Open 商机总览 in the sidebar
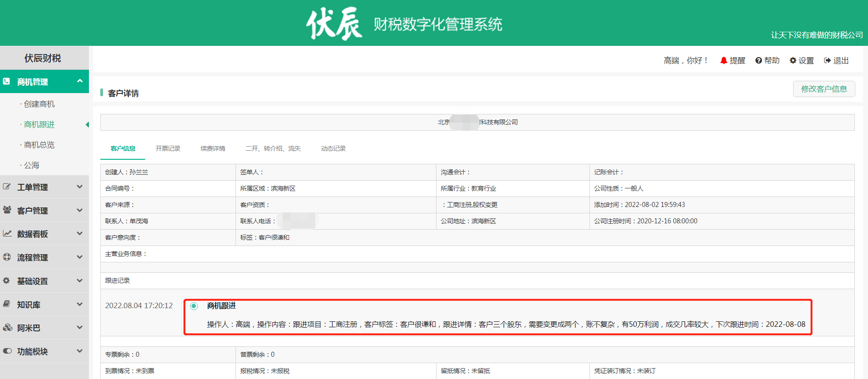This screenshot has height=379, width=868. point(39,145)
